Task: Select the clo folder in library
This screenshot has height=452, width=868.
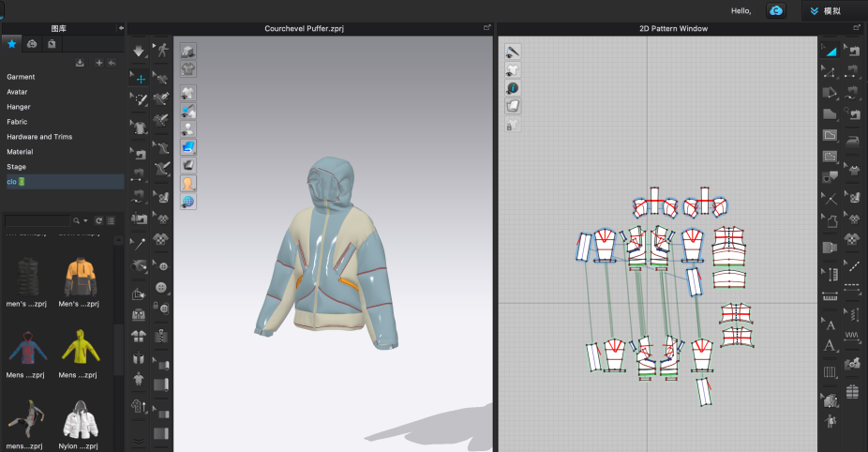Action: [x=65, y=182]
